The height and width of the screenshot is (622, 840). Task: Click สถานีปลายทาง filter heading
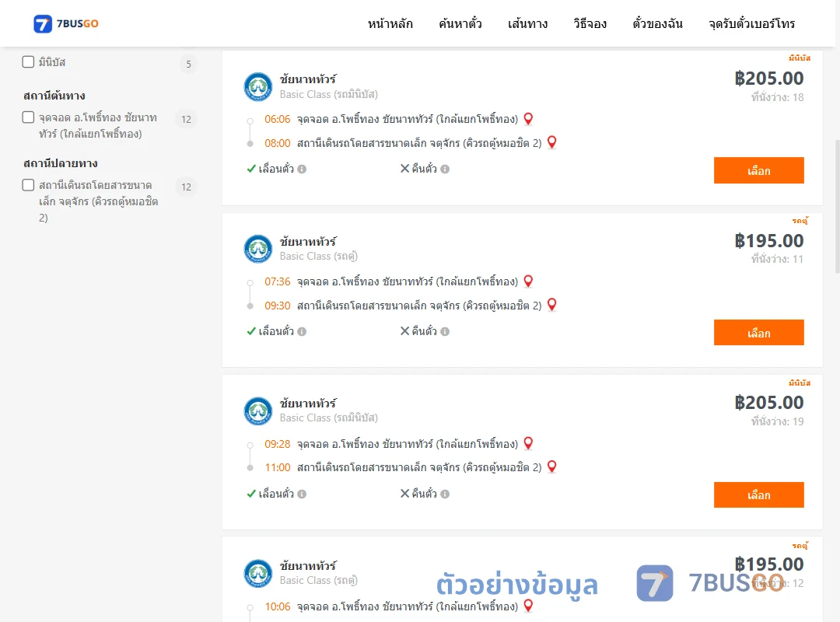60,163
